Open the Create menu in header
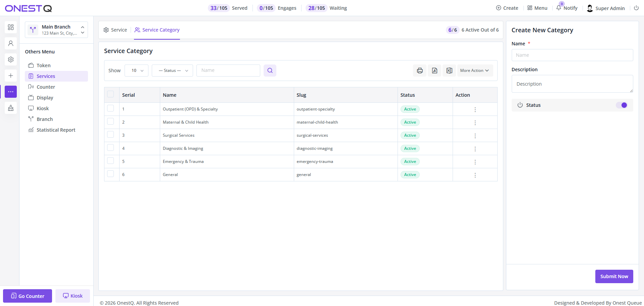The height and width of the screenshot is (306, 644). click(507, 8)
